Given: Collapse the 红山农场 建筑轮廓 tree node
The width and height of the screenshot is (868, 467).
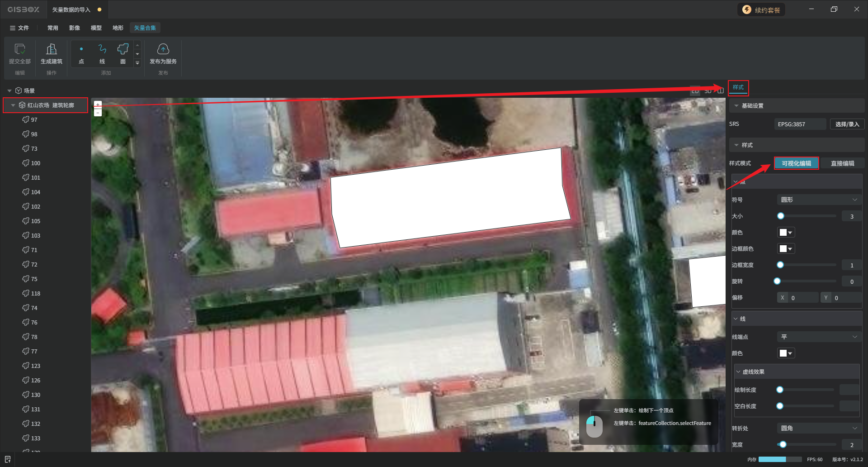Looking at the screenshot, I should point(13,105).
